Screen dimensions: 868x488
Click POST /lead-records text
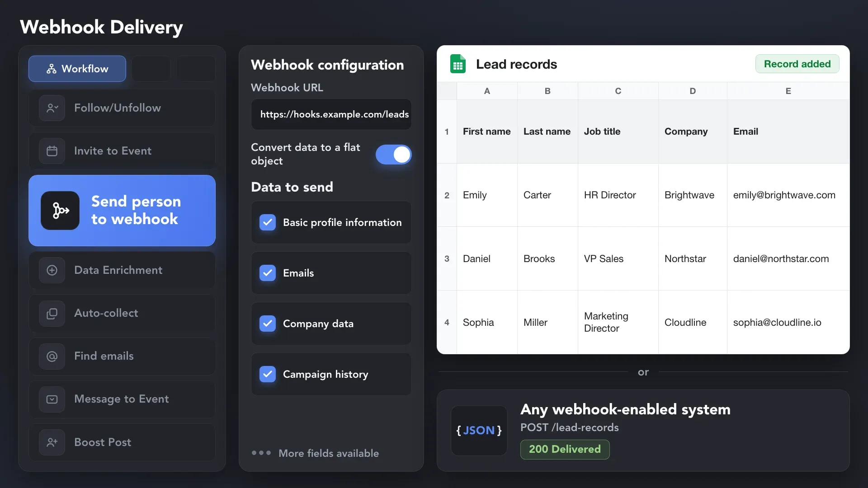point(569,427)
